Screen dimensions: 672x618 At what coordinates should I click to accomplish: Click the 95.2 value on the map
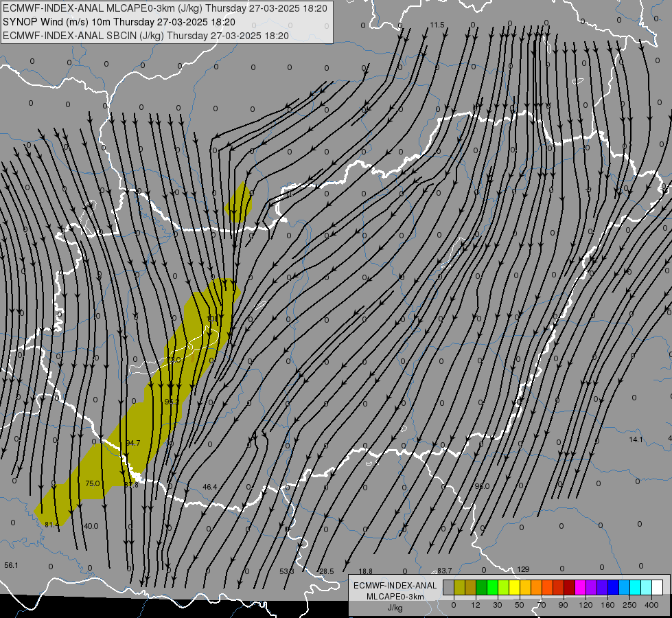pos(172,402)
